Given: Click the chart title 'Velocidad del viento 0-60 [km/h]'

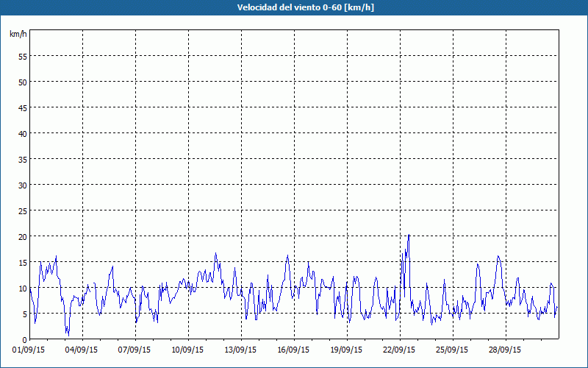Looking at the screenshot, I should click(305, 7).
